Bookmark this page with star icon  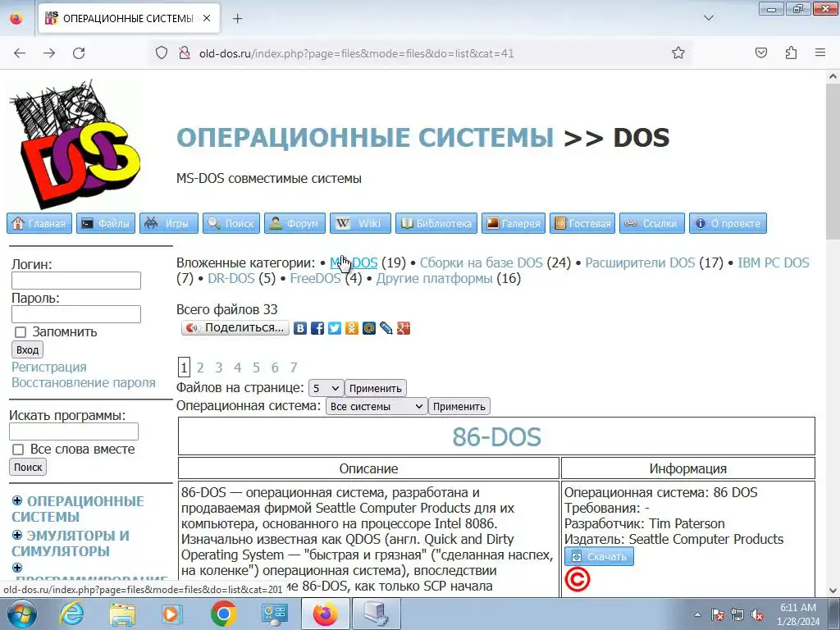(x=678, y=53)
